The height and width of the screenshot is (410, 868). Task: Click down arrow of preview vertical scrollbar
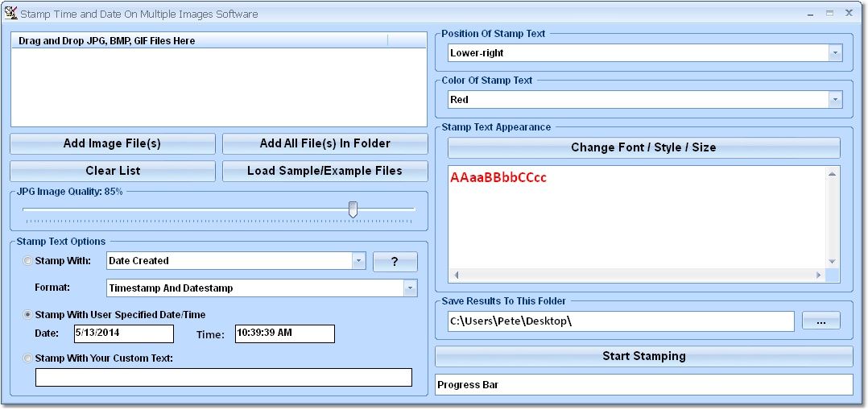pyautogui.click(x=832, y=262)
